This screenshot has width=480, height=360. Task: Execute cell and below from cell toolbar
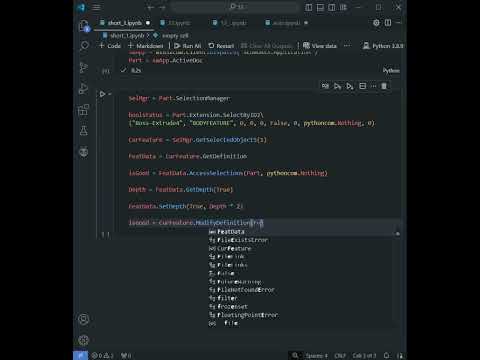coord(349,86)
